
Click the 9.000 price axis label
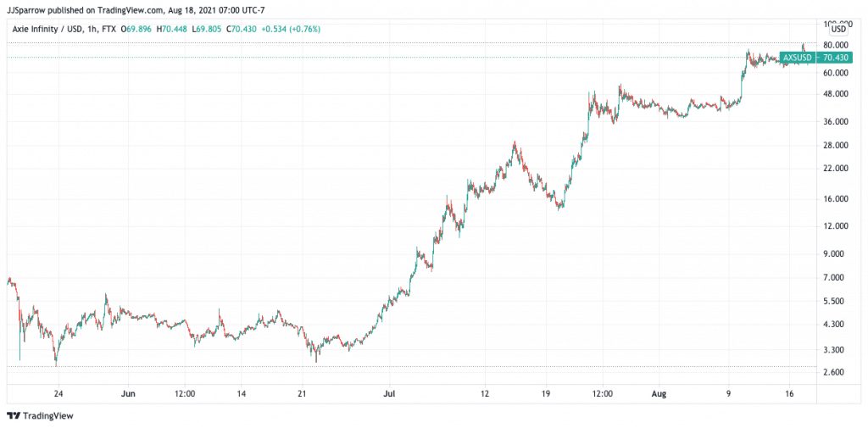(x=835, y=254)
